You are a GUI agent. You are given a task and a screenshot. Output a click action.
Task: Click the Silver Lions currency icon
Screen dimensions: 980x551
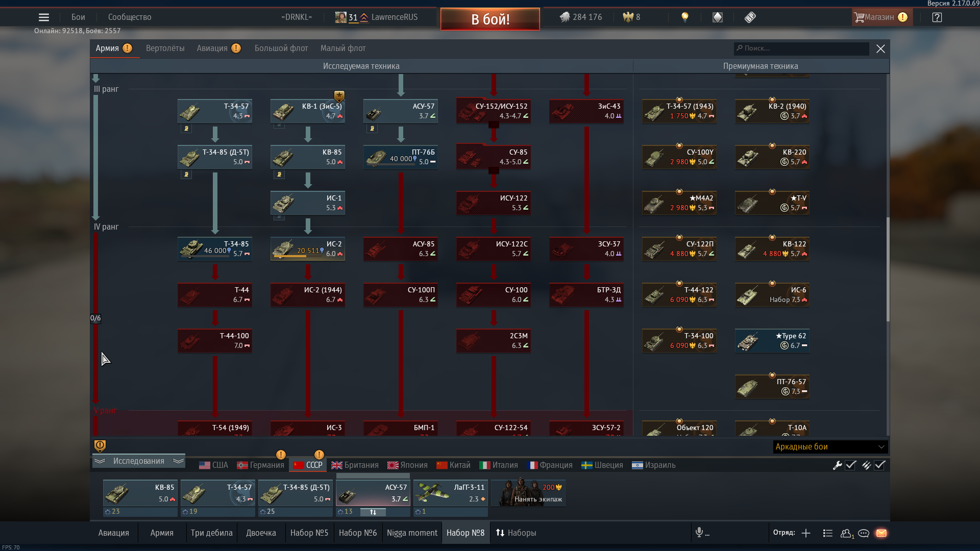(x=565, y=17)
